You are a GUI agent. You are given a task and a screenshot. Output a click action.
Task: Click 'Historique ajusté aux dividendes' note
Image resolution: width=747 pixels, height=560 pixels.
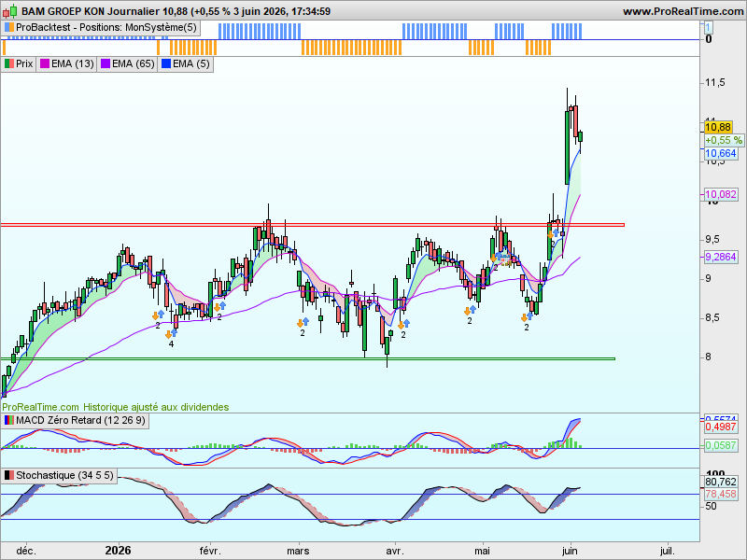coord(156,407)
